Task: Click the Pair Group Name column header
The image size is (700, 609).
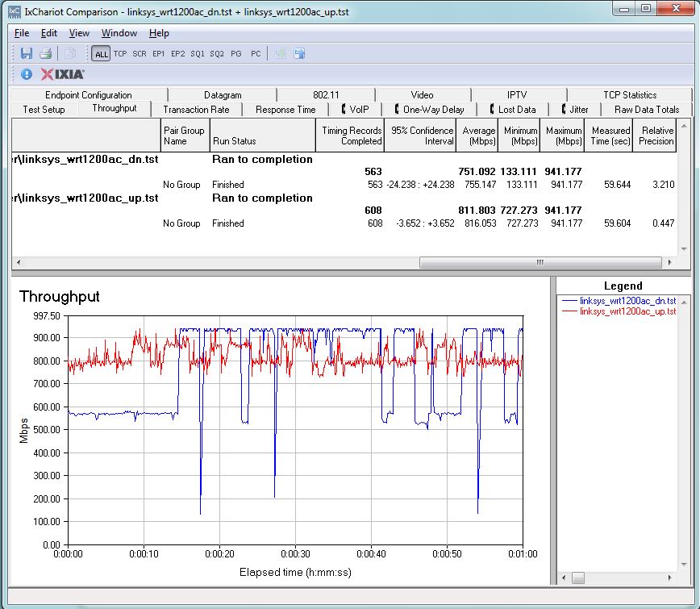Action: click(x=185, y=136)
